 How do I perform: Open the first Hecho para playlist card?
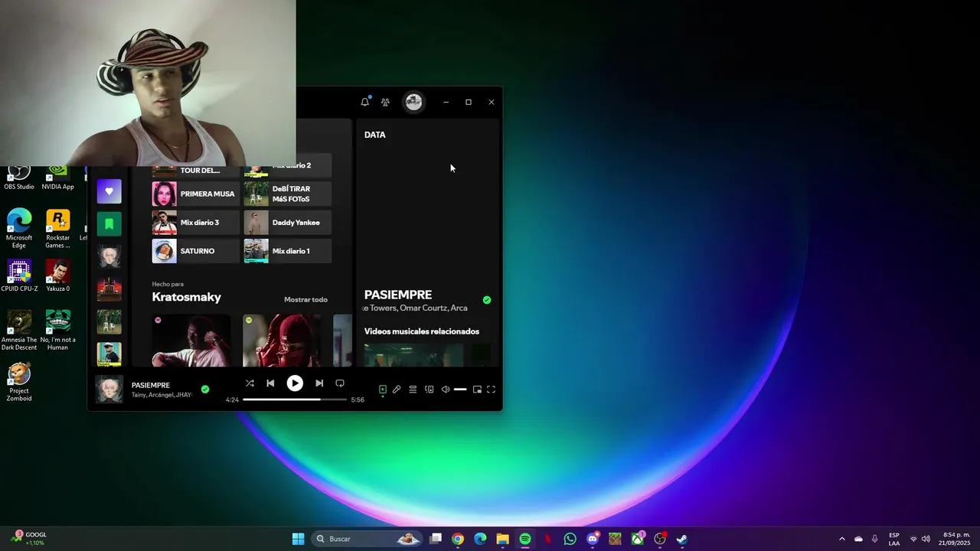coord(191,341)
